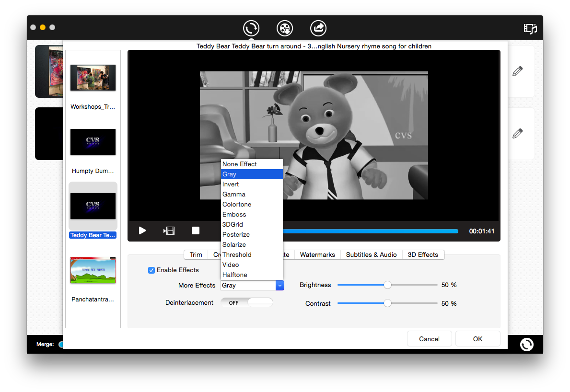Toggle the Merge switch
Screen dimensions: 570x392
click(61, 344)
